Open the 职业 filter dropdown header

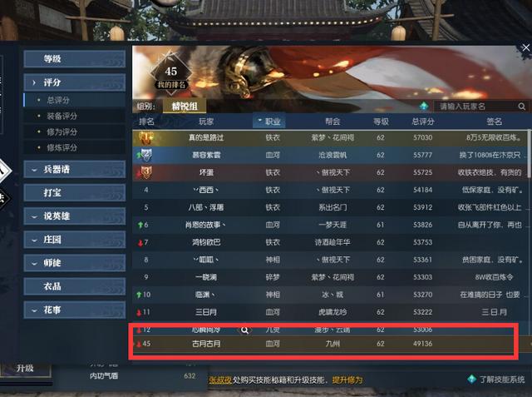coord(269,122)
